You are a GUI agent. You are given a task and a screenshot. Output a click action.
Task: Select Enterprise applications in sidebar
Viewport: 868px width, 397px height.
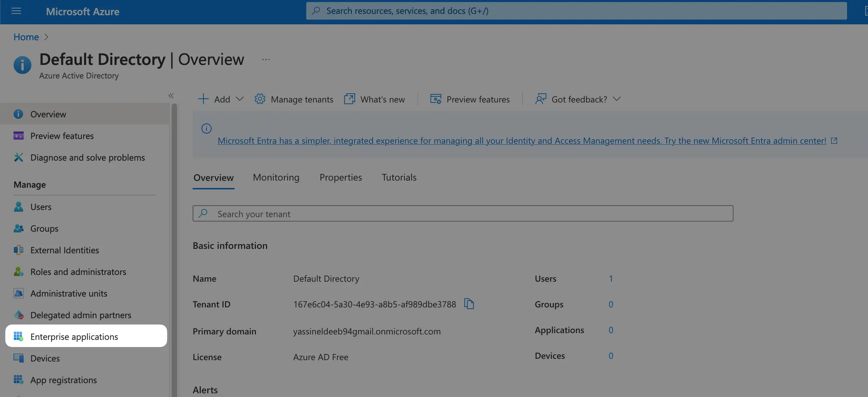(x=74, y=336)
